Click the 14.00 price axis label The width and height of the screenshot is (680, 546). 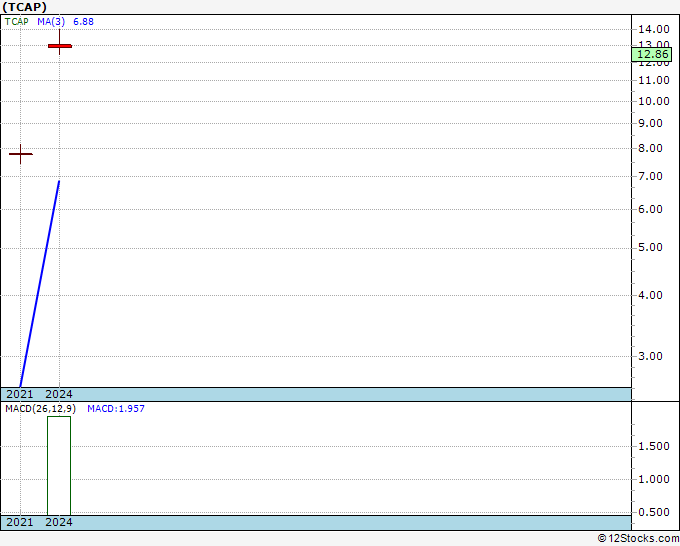pyautogui.click(x=654, y=29)
